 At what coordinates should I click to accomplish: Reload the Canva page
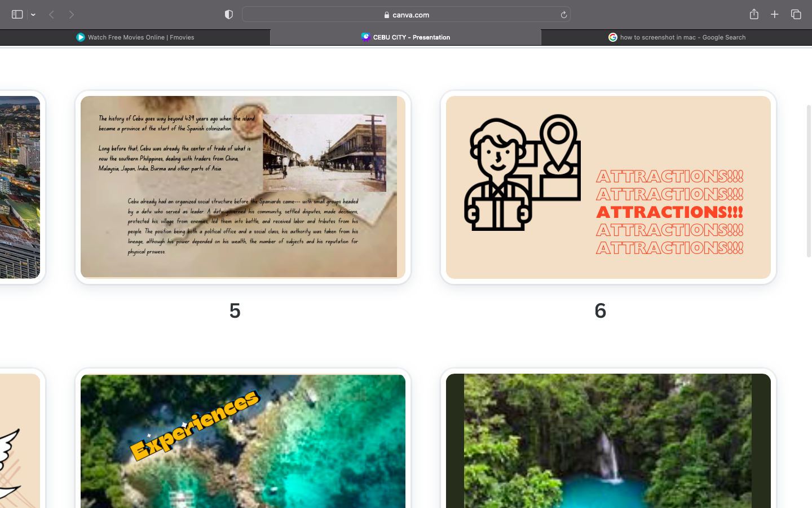click(x=563, y=15)
